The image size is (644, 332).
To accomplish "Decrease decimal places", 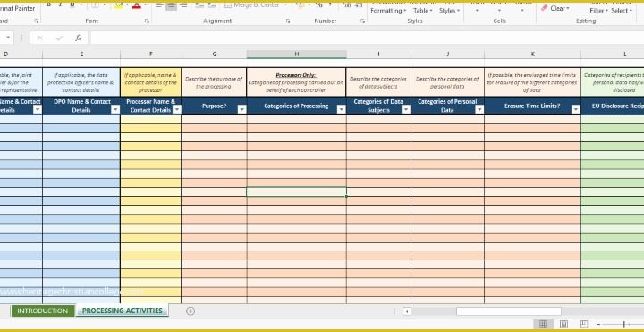I will pyautogui.click(x=359, y=5).
